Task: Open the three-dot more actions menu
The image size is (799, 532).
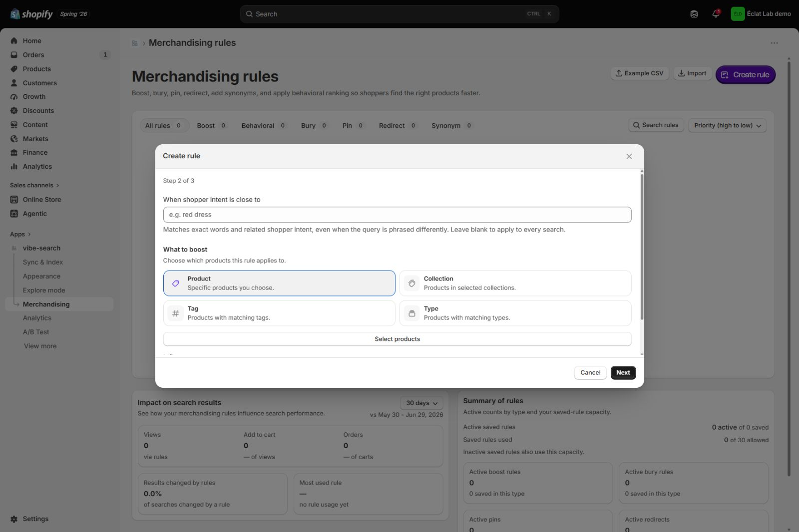Action: pos(774,43)
